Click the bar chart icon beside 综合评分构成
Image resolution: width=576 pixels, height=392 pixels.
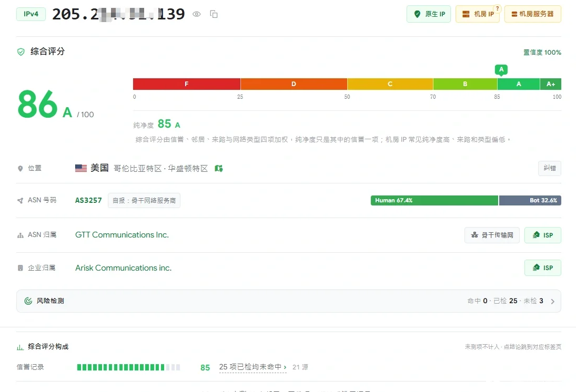point(20,347)
